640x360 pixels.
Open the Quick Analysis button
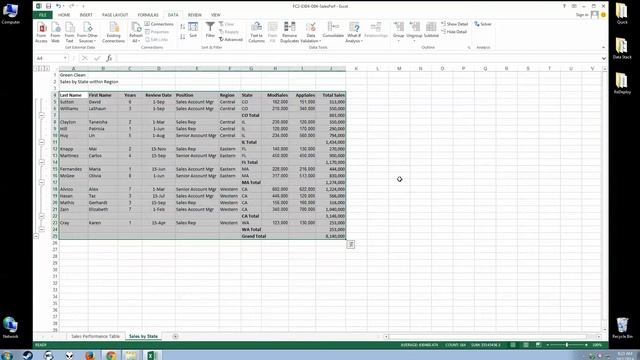pos(351,244)
